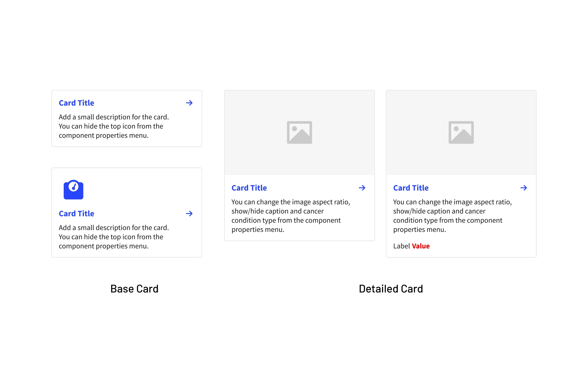Open Card Title on card with Label Value
This screenshot has width=588, height=382.
point(411,188)
